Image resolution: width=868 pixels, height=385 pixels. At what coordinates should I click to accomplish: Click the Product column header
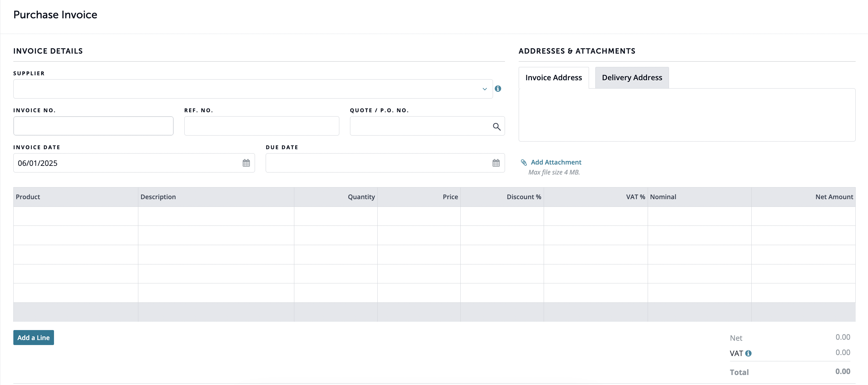pos(75,197)
